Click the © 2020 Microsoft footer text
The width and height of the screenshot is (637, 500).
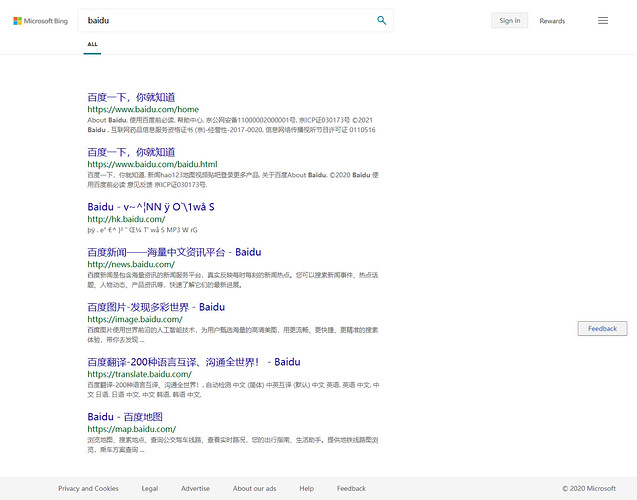589,488
